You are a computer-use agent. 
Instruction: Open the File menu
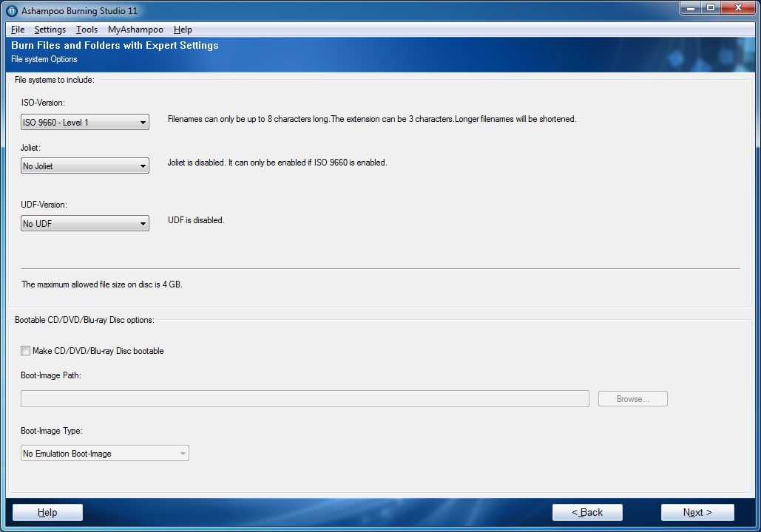[18, 30]
